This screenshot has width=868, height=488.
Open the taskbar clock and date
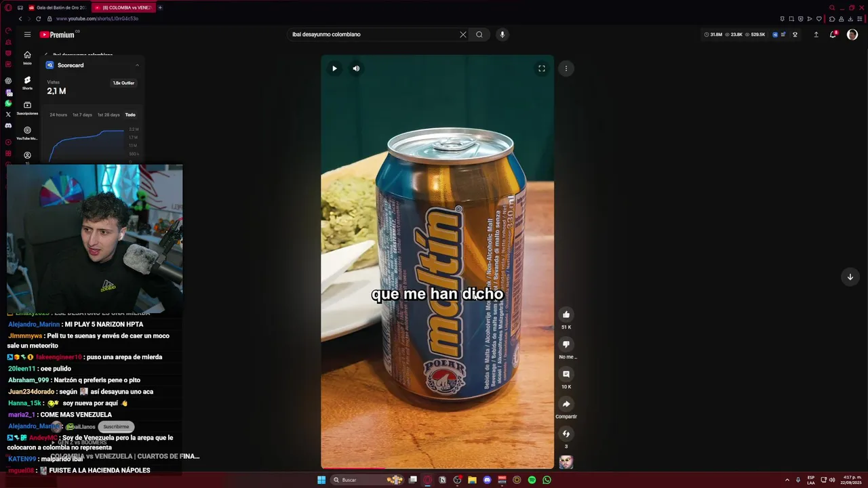(851, 480)
